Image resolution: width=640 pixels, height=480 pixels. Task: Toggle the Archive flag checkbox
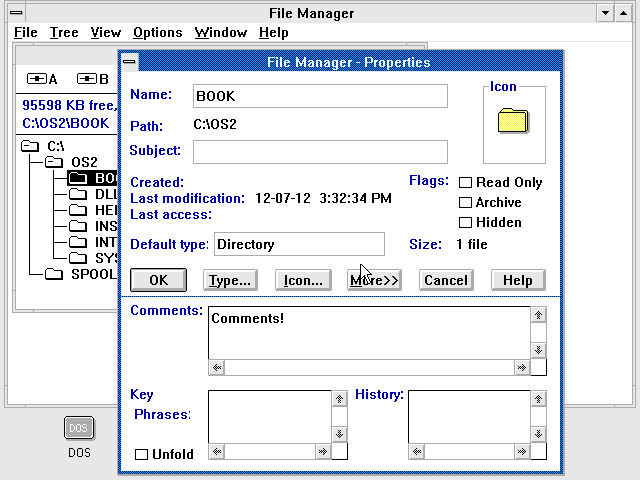(x=465, y=202)
